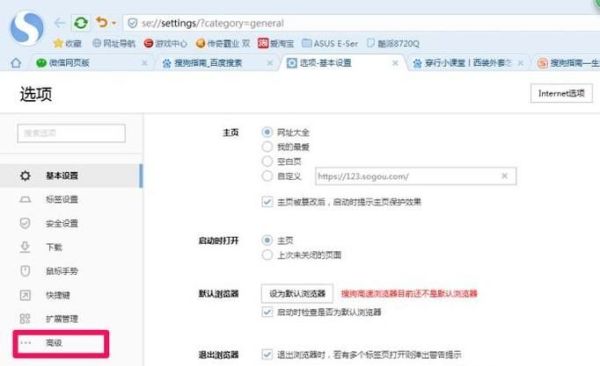Viewport: 600px width, 366px height.
Task: Open the 收藏 favorites star in bookmarks bar
Action: tap(67, 43)
